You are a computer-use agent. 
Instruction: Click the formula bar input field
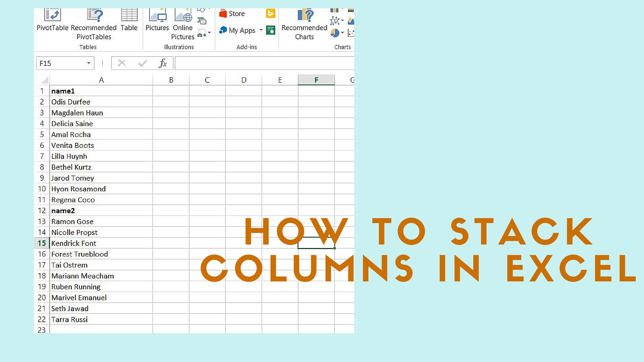(265, 63)
